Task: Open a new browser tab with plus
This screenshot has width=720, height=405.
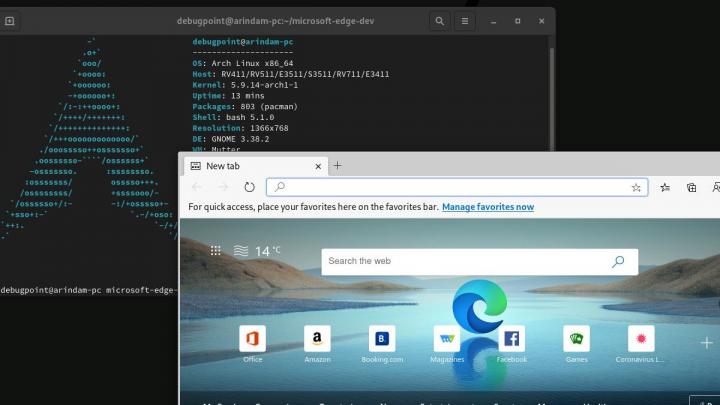Action: point(337,166)
